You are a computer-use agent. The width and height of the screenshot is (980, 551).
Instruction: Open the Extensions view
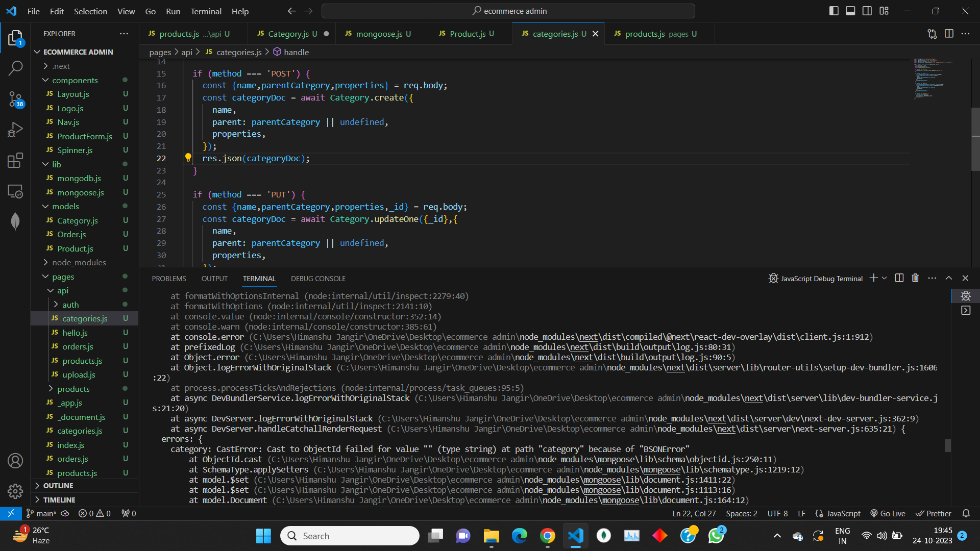point(15,160)
